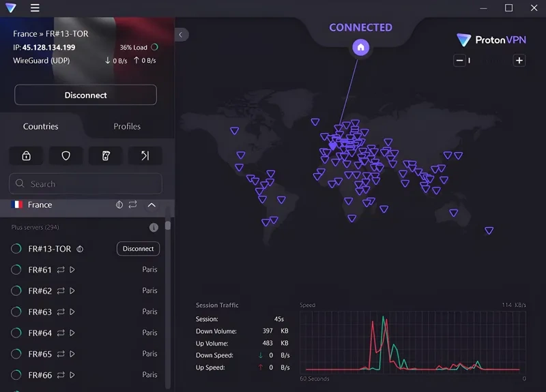Disconnect from FR#13-TOR in the list
The width and height of the screenshot is (546, 392).
(139, 249)
